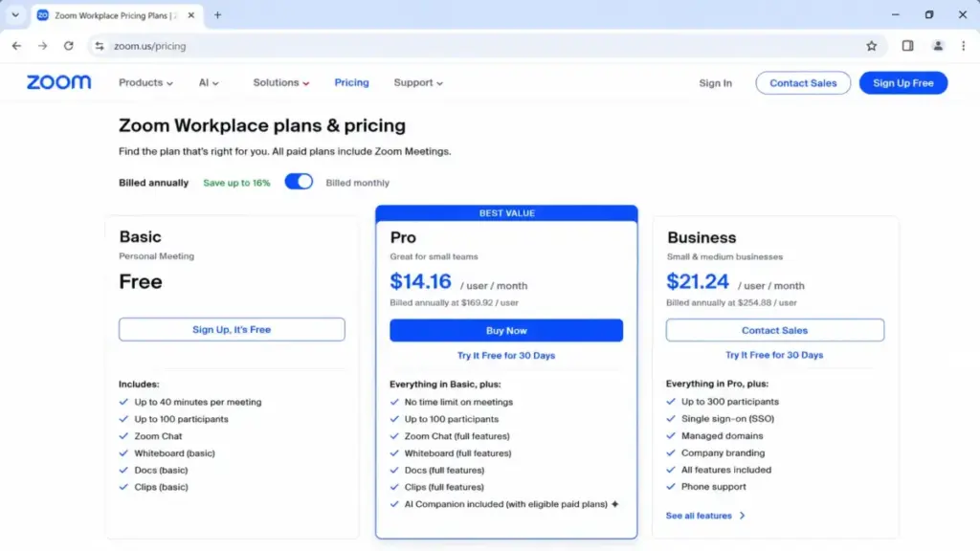
Task: Click the Sign In link
Action: tap(715, 83)
